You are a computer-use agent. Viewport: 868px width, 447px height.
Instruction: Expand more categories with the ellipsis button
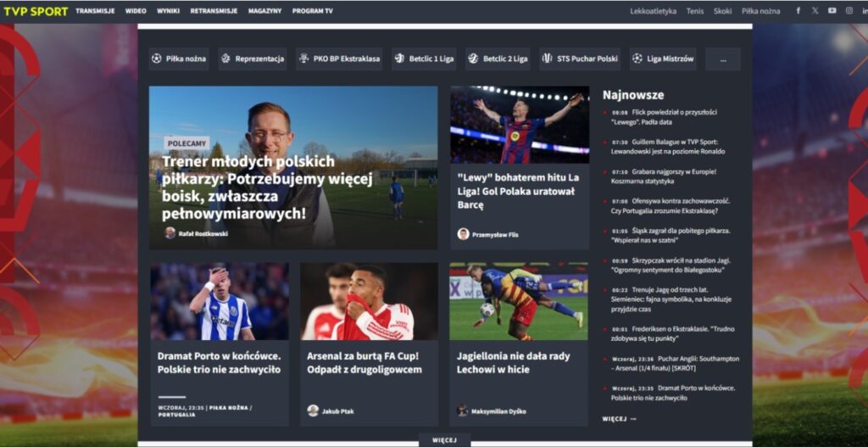pos(722,59)
